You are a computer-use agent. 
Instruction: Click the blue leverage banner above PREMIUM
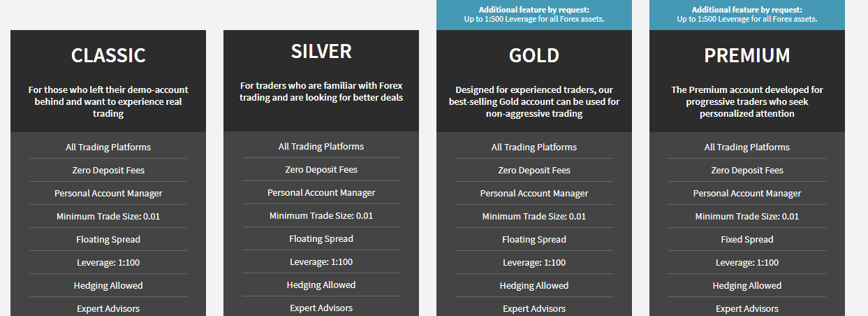point(747,15)
